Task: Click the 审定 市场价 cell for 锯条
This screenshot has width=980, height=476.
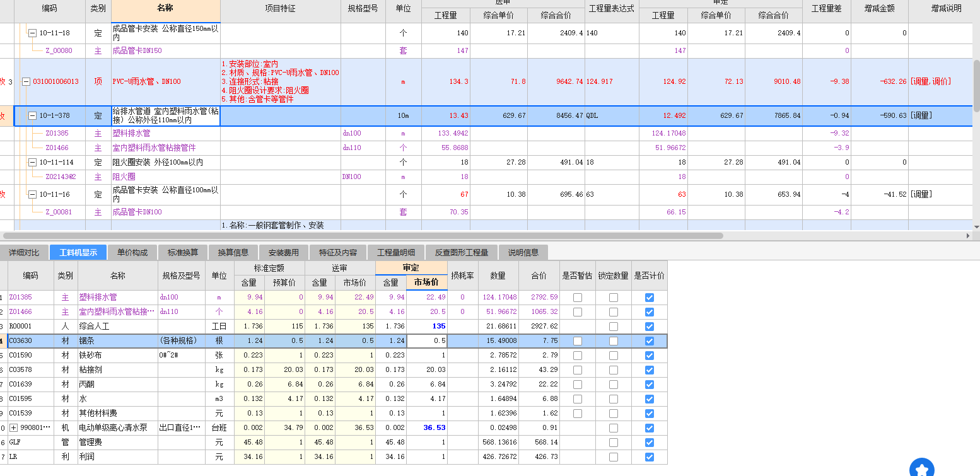Action: click(427, 341)
